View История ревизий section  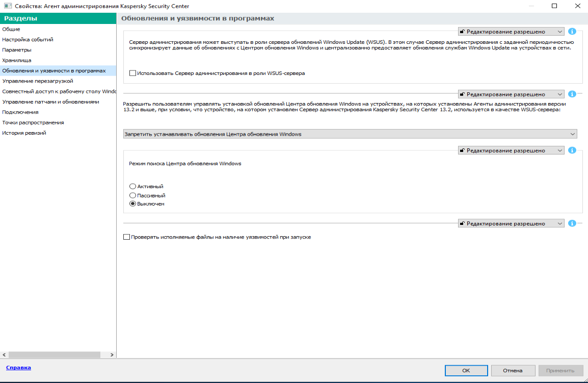(x=58, y=133)
